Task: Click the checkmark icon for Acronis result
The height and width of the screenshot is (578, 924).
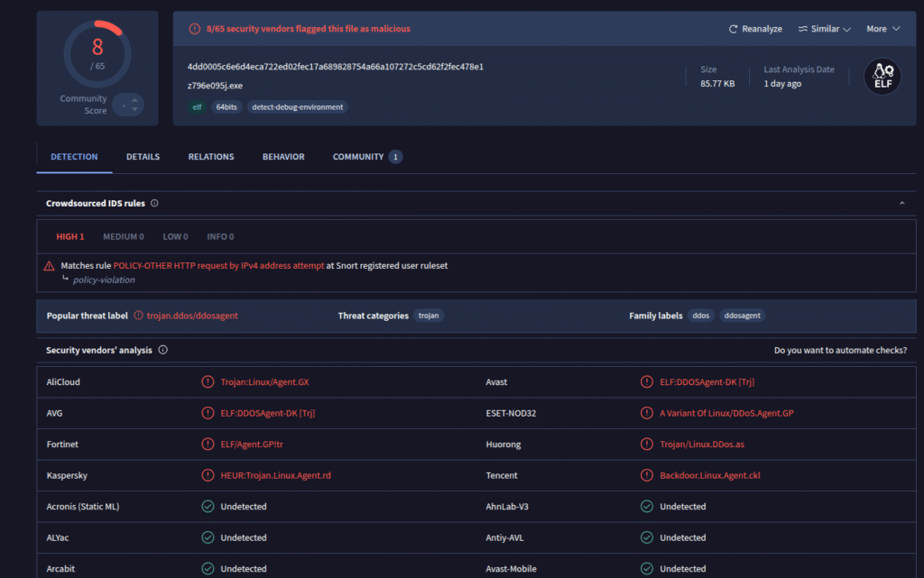Action: (x=208, y=507)
